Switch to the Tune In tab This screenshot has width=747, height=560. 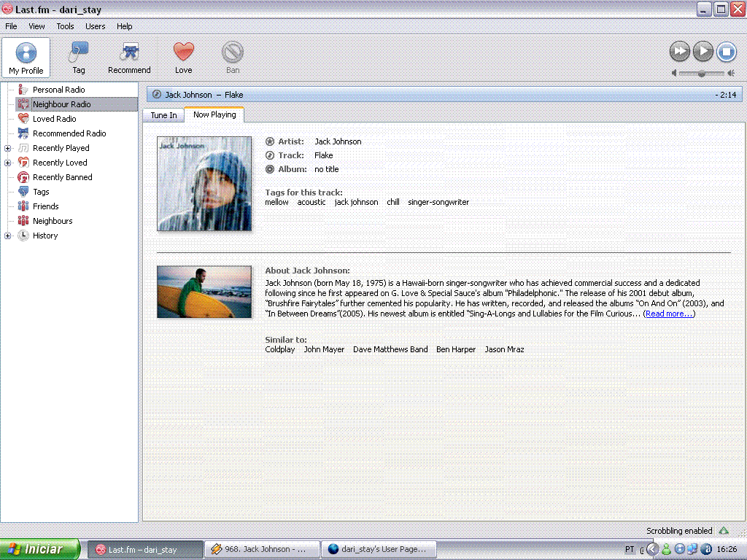click(x=163, y=115)
